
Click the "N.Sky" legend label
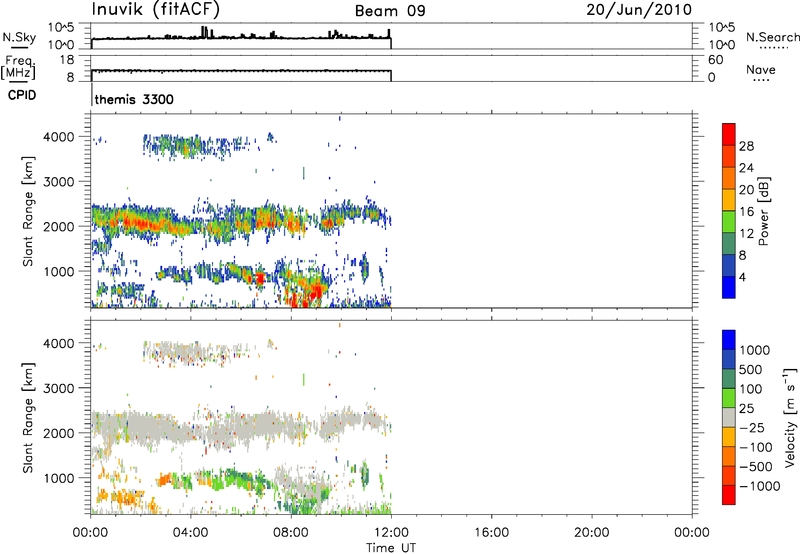coord(19,37)
